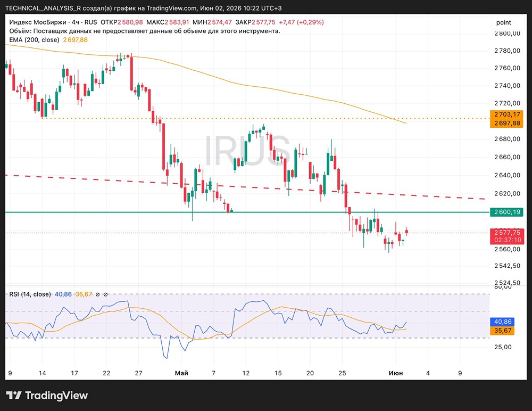Click the TradingView logo at bottom
This screenshot has width=532, height=411.
coord(47,396)
